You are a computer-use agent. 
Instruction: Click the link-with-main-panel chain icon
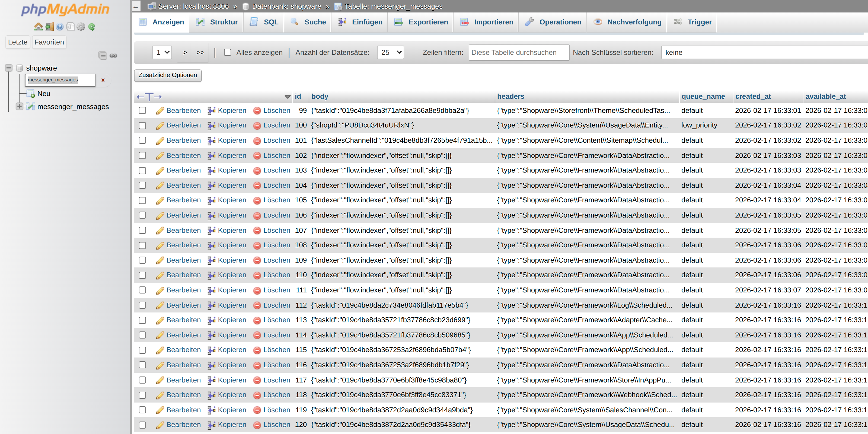114,56
